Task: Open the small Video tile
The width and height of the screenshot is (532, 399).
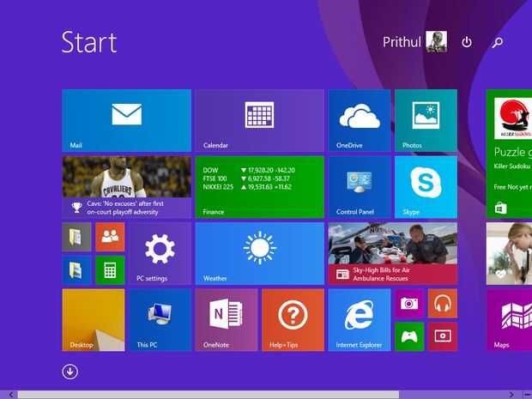Action: point(443,336)
